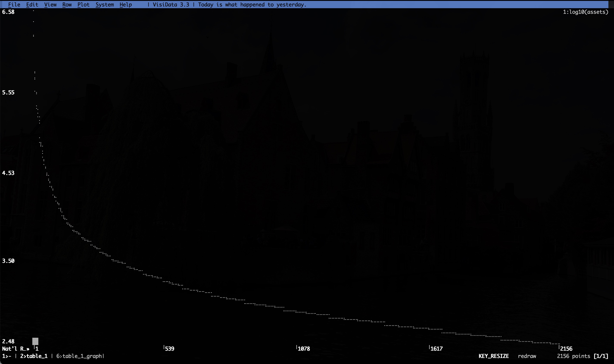Click the '539' x-axis tick label
The width and height of the screenshot is (614, 364).
tap(170, 348)
